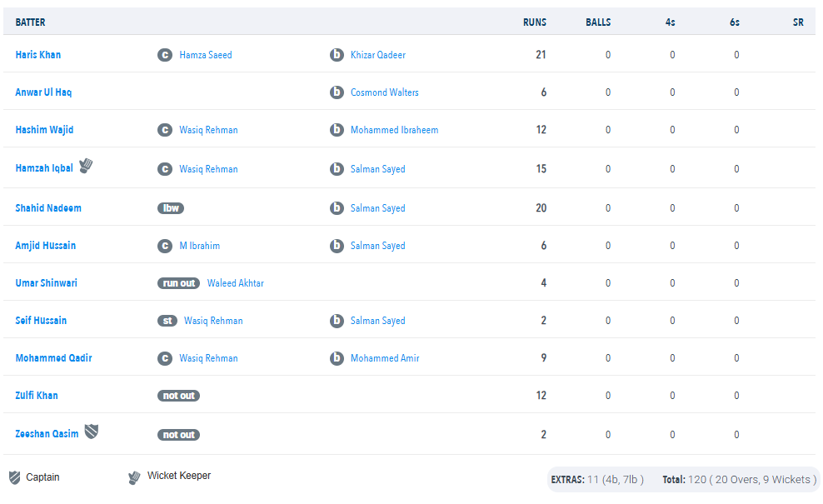
Task: Click the caught icon in Amjid Hussain's row
Action: [x=165, y=246]
